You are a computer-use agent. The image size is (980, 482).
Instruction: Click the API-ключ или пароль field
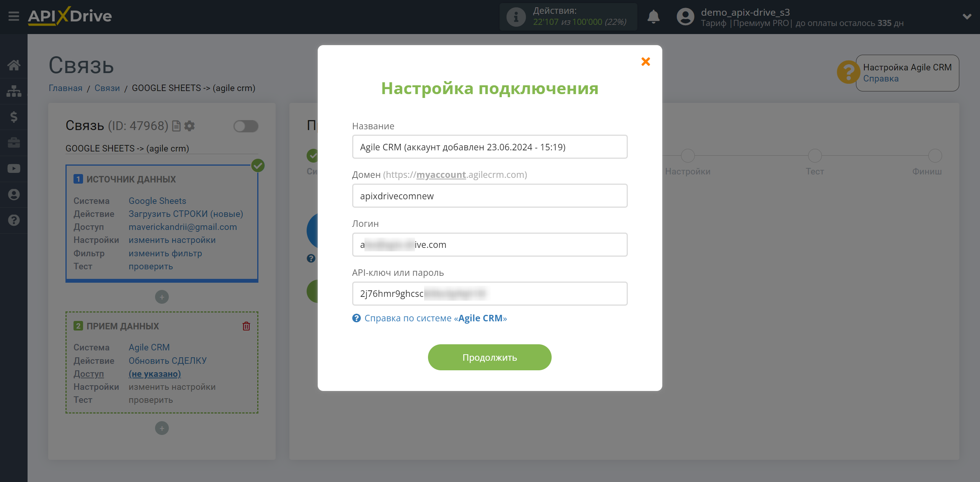(x=490, y=293)
